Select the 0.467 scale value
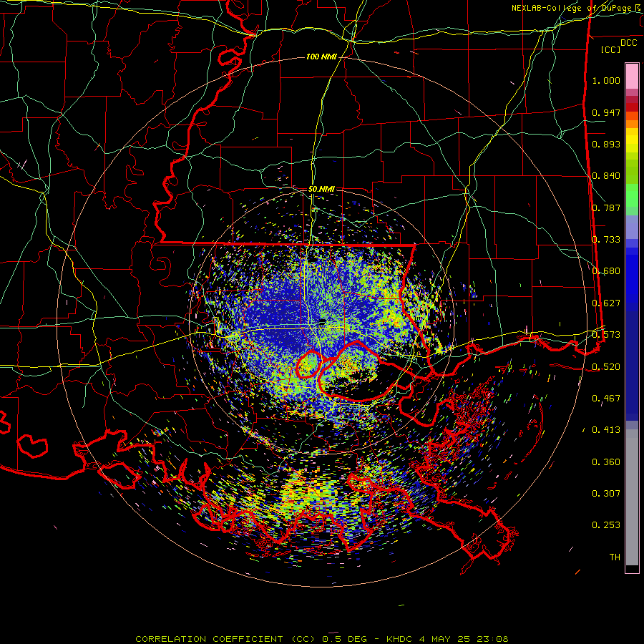Screen dimensions: 644x644 606,399
